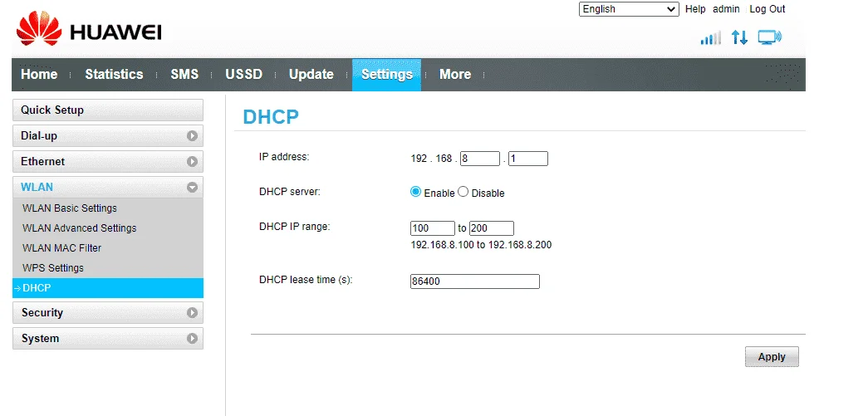Click the DHCP IP range label
This screenshot has width=868, height=416.
[295, 226]
